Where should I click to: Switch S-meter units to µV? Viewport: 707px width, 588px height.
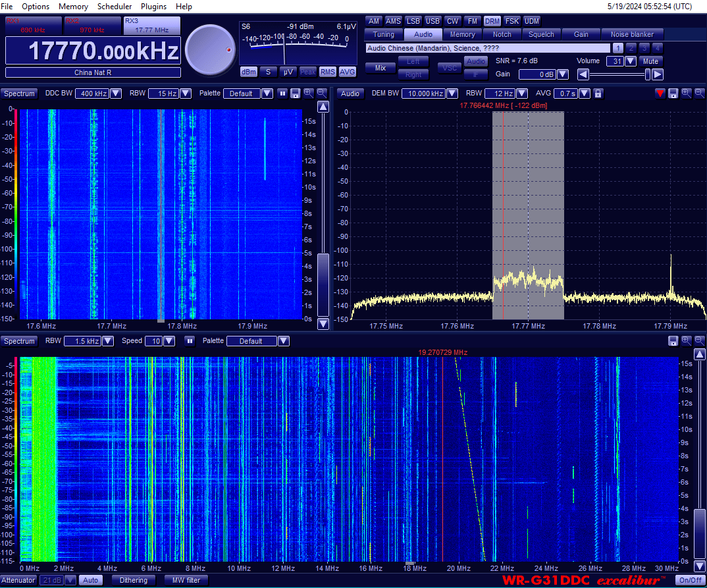[288, 72]
